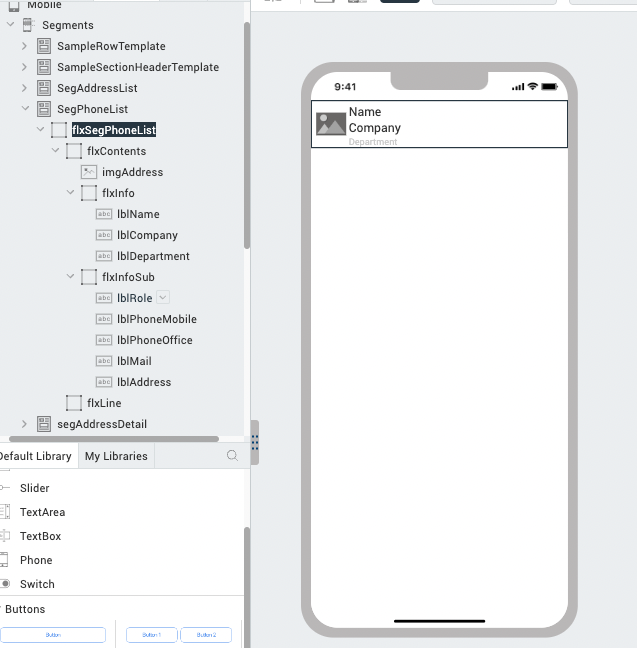This screenshot has width=637, height=648.
Task: Pick the Phone widget from the library
Action: coord(36,560)
